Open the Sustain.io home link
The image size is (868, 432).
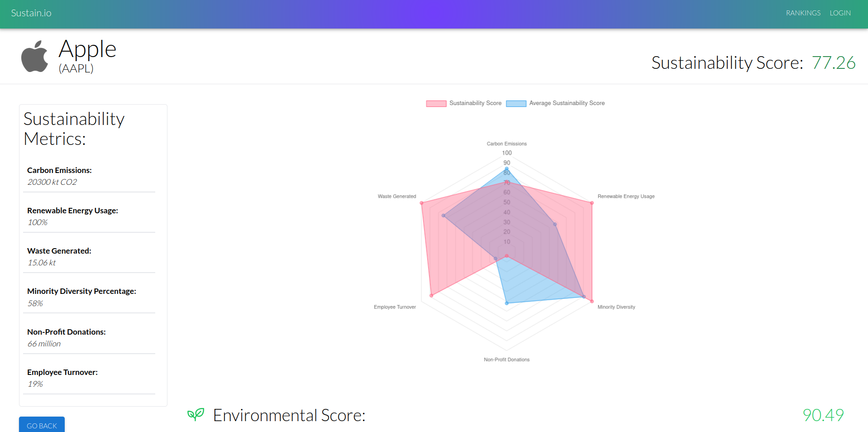point(31,13)
